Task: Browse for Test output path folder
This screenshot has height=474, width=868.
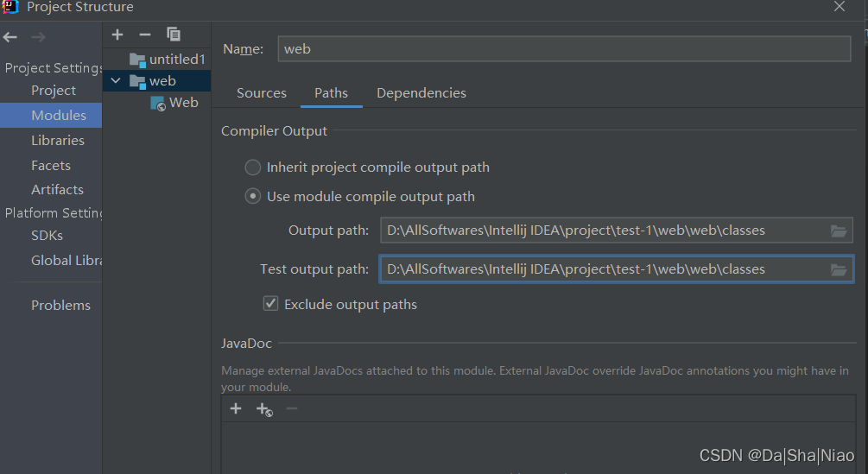Action: pos(838,269)
